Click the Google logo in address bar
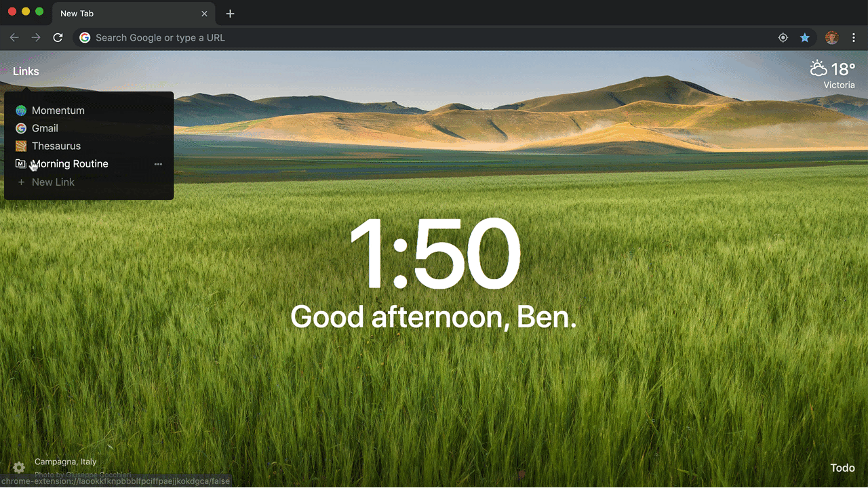Image resolution: width=868 pixels, height=488 pixels. click(x=85, y=38)
